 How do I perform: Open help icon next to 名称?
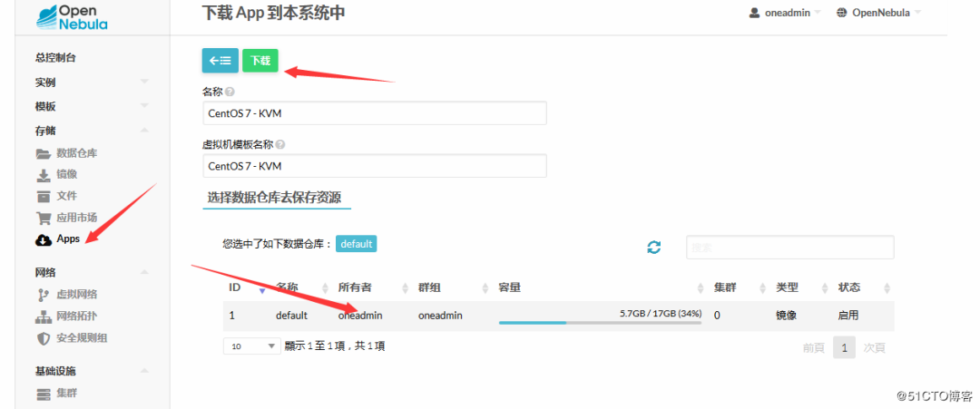(230, 92)
